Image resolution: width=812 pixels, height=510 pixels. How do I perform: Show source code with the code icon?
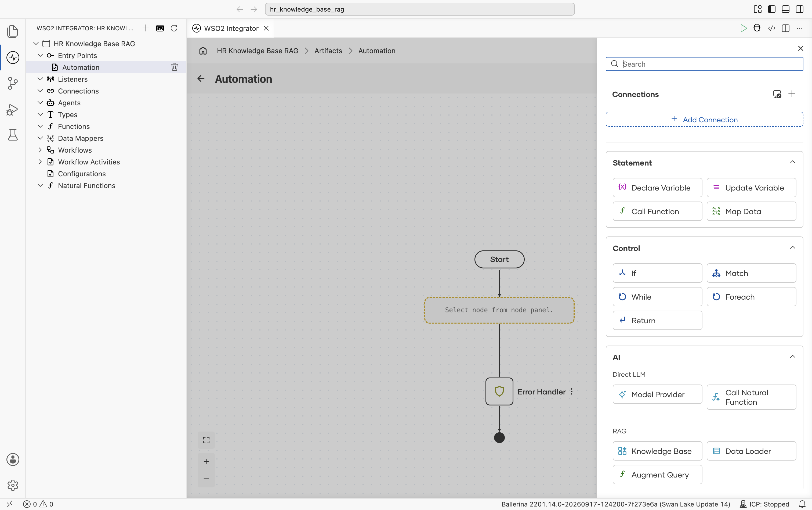(x=771, y=28)
